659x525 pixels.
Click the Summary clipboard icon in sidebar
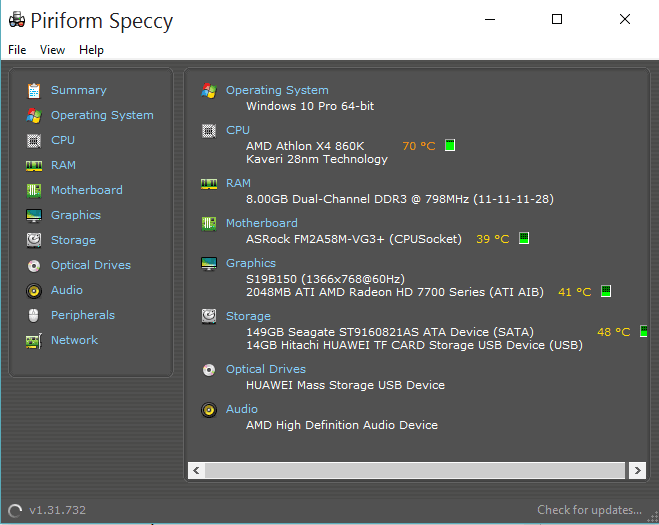tap(34, 90)
